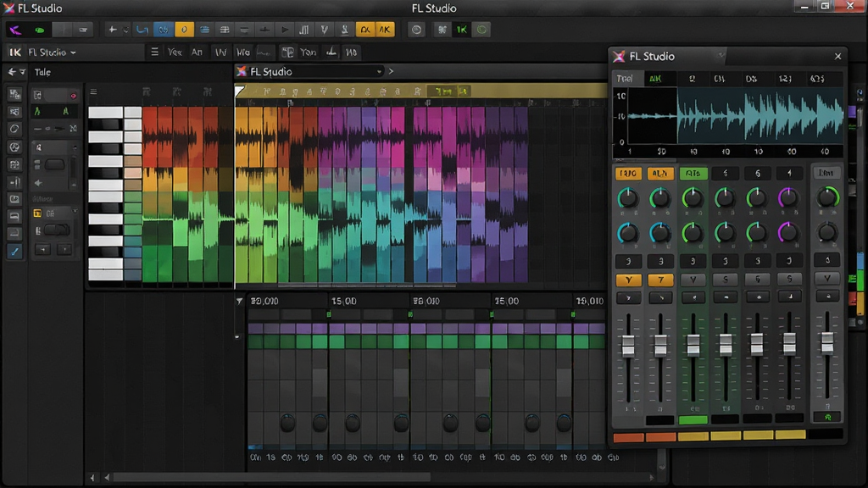Select the blue curve tool in top toolbar
This screenshot has height=488, width=868.
(142, 30)
